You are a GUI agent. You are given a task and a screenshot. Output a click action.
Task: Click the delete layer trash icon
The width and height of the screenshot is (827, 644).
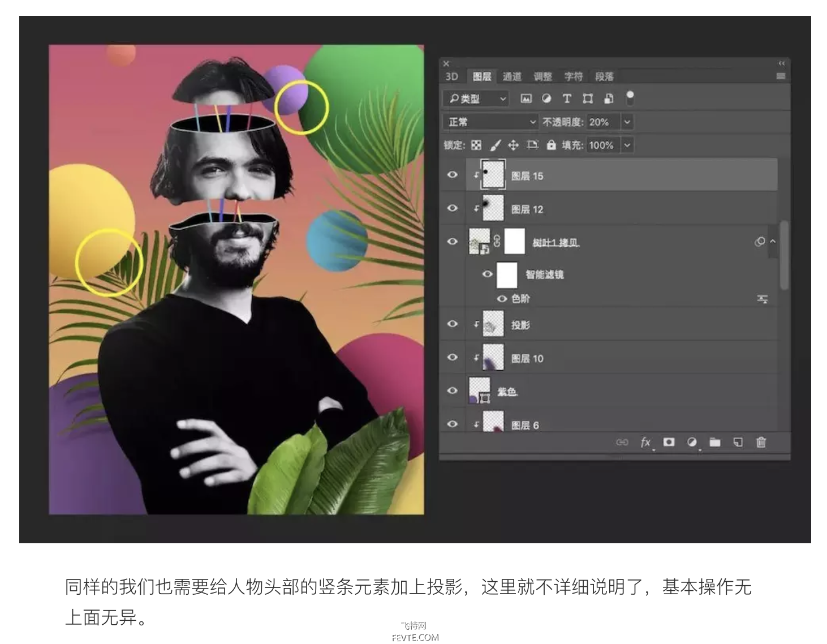pos(761,442)
